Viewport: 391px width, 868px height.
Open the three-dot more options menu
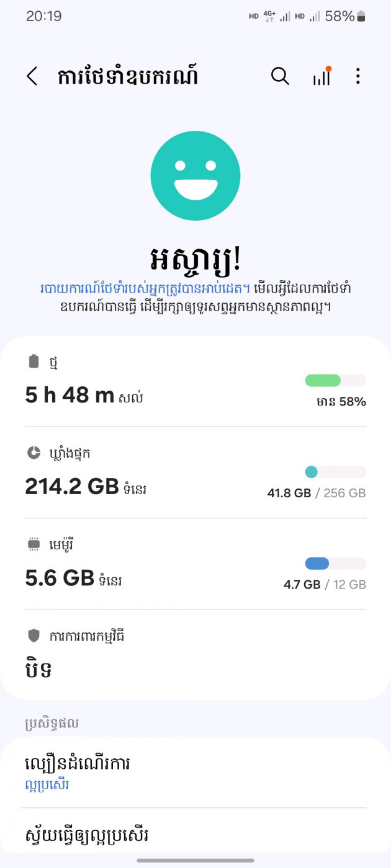(357, 76)
